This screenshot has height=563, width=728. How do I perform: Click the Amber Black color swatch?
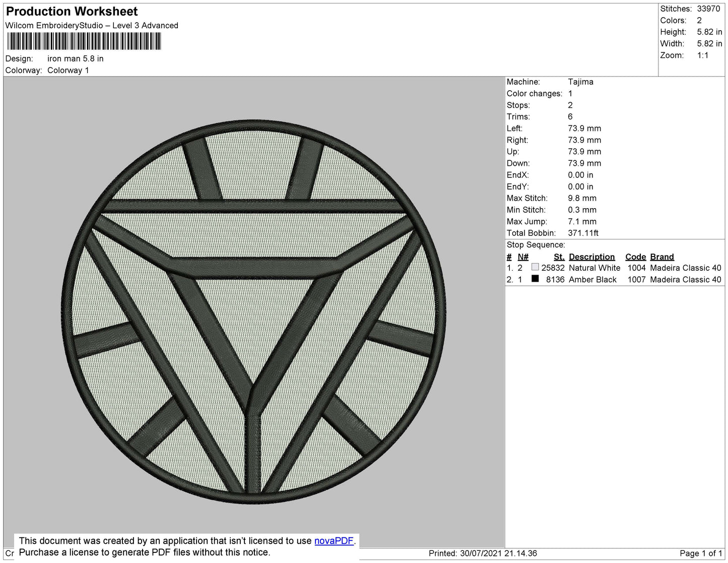coord(535,279)
